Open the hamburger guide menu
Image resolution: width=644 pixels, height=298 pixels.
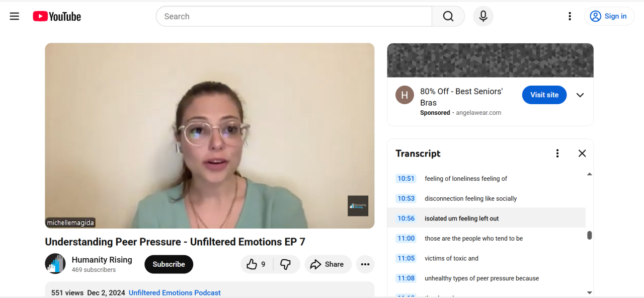coord(15,16)
